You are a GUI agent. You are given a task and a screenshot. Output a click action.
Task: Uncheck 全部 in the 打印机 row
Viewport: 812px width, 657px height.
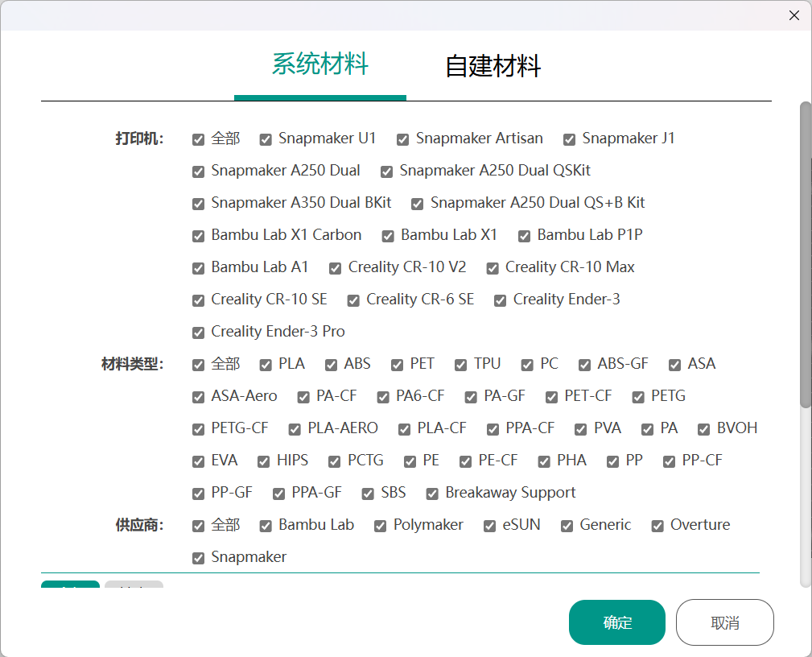[x=199, y=139]
